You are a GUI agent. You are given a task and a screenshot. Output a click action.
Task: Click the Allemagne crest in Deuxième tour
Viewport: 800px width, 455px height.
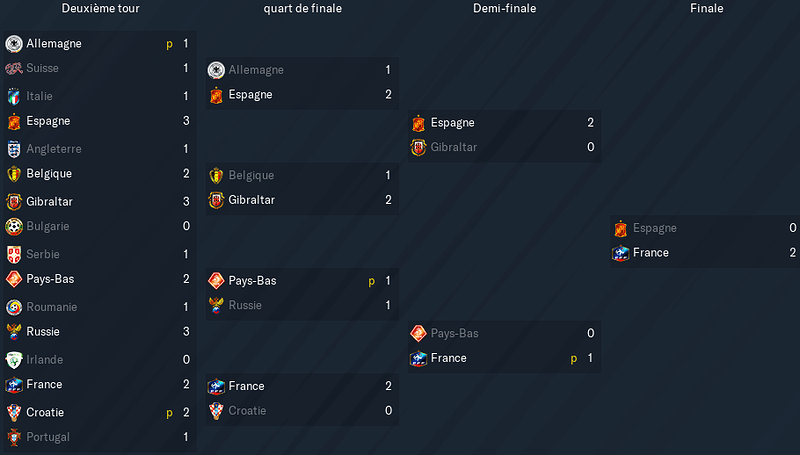click(x=14, y=44)
